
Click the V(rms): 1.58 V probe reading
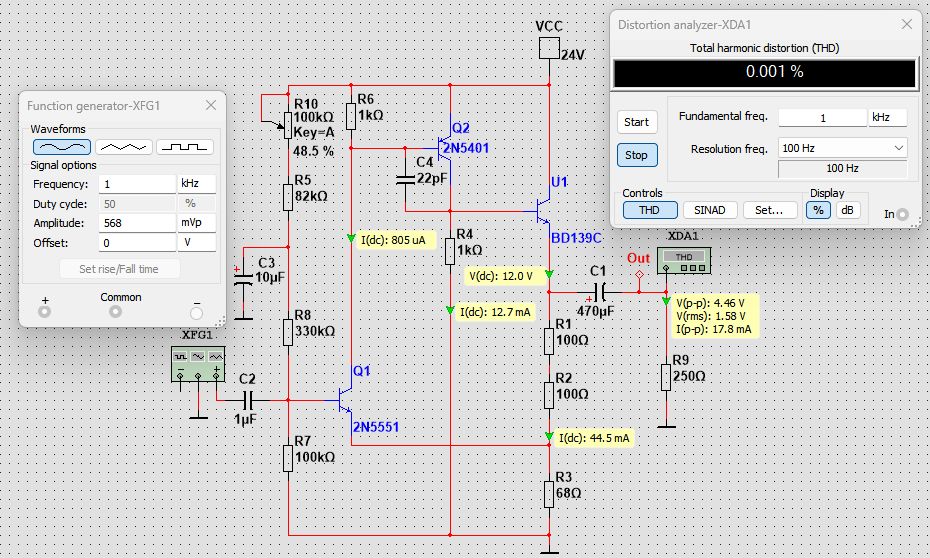(711, 316)
